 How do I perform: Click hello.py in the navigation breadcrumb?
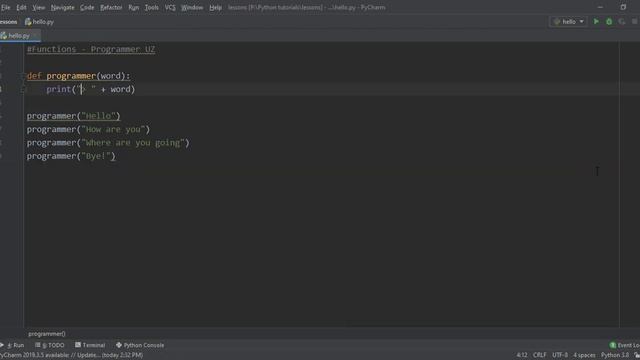click(40, 22)
